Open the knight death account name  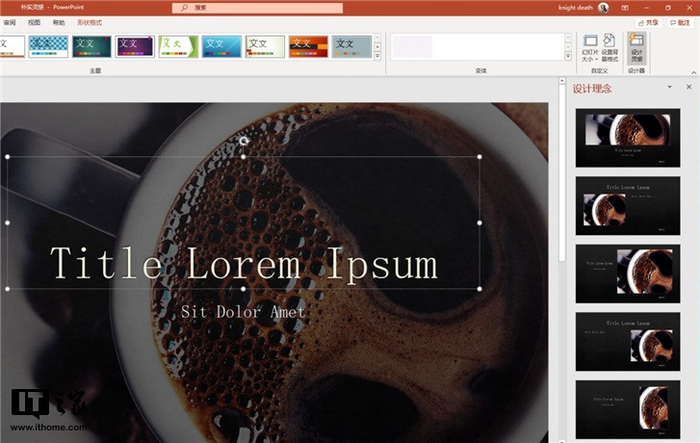tap(575, 8)
